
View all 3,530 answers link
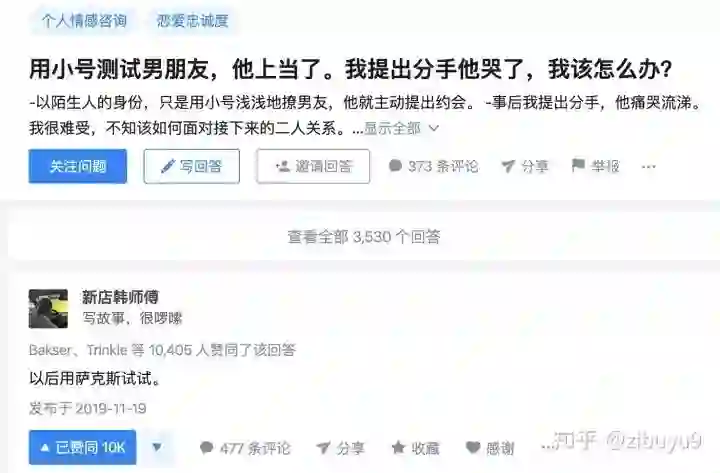point(364,237)
